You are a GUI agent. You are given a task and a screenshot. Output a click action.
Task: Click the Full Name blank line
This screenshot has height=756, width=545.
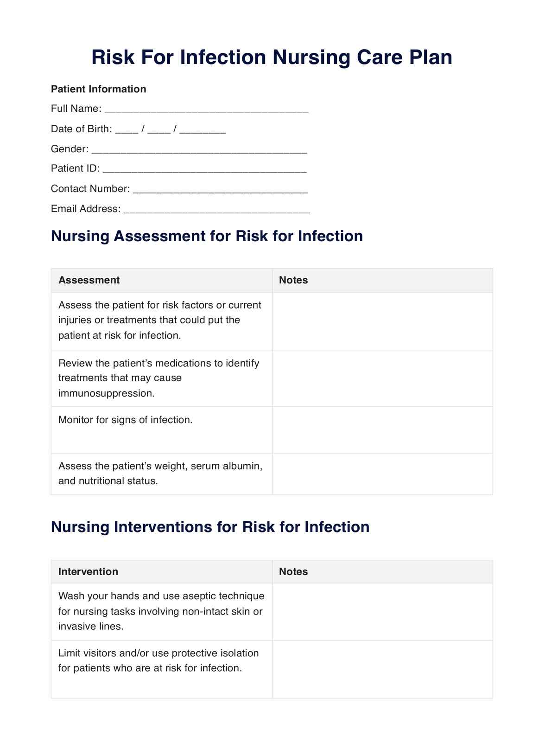[206, 109]
